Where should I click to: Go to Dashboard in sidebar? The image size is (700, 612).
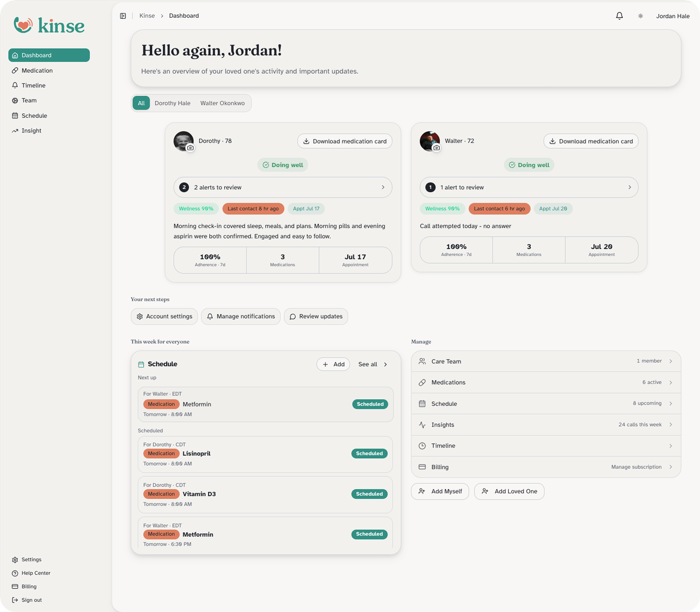pyautogui.click(x=49, y=55)
